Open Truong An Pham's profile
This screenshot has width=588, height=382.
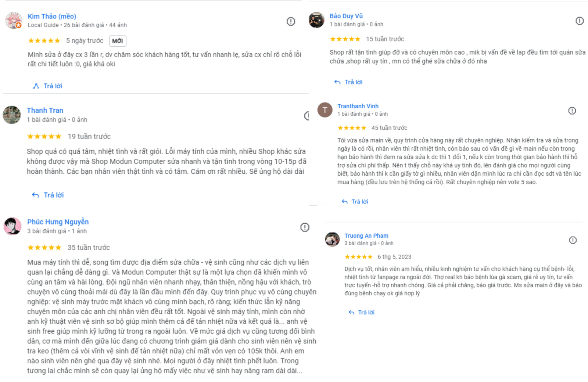click(x=366, y=235)
